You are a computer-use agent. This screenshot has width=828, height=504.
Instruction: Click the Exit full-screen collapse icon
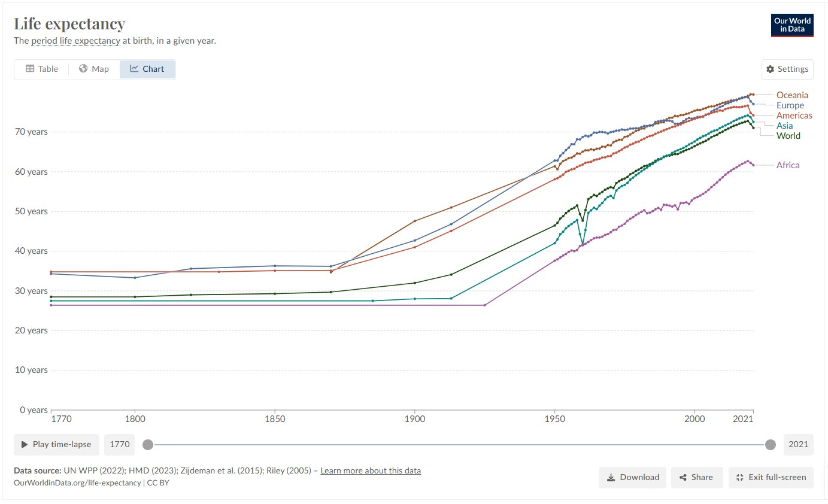739,478
